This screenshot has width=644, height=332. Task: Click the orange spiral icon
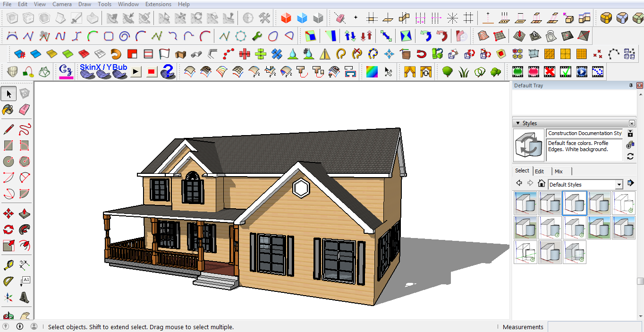pos(116,54)
